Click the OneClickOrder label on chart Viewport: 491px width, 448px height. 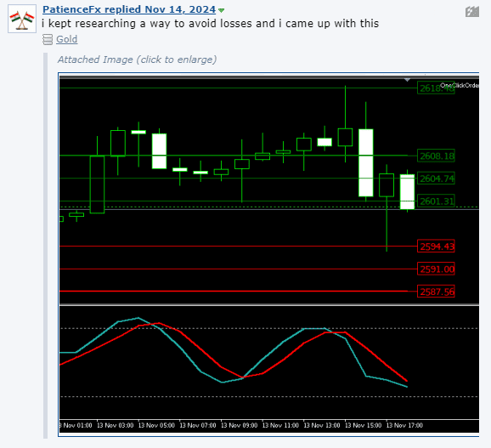click(x=460, y=85)
